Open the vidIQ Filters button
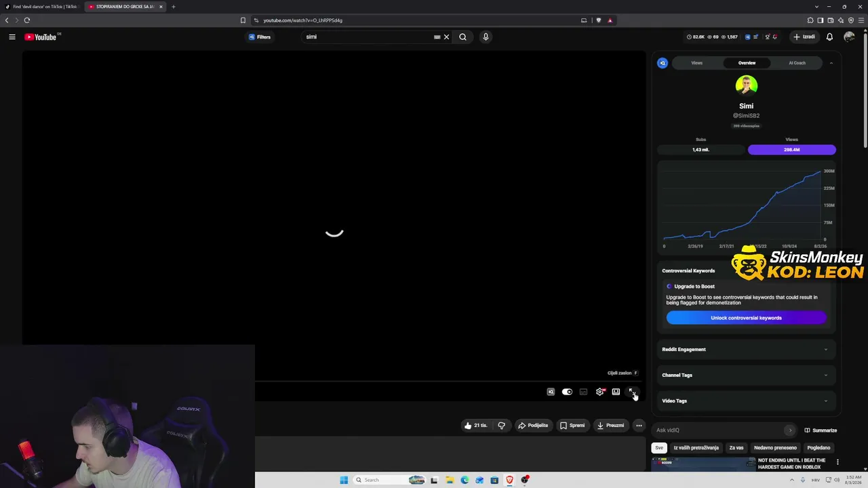The width and height of the screenshot is (868, 488). click(260, 37)
